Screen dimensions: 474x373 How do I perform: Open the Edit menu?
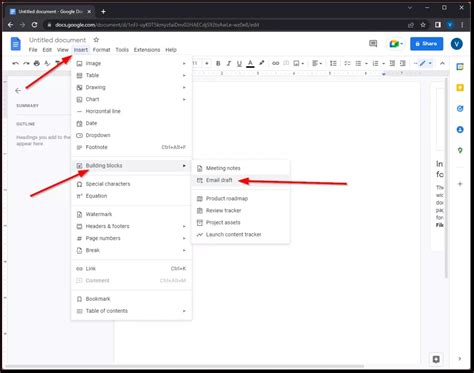[47, 50]
